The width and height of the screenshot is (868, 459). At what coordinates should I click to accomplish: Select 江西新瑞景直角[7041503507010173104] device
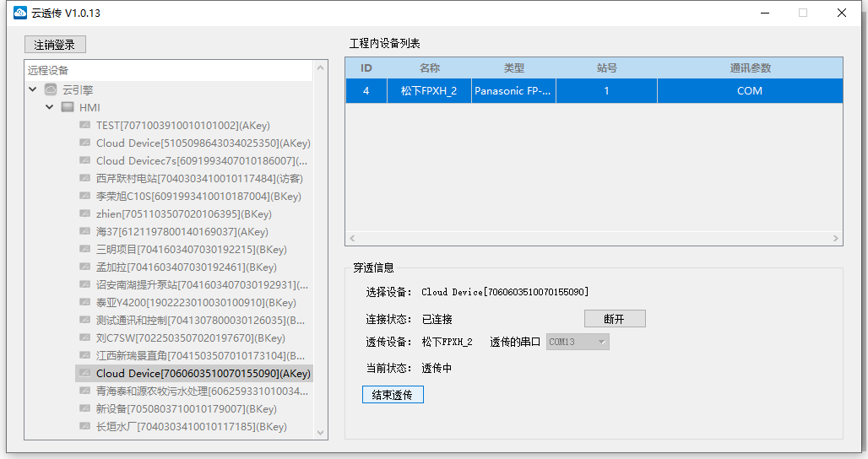(x=200, y=355)
